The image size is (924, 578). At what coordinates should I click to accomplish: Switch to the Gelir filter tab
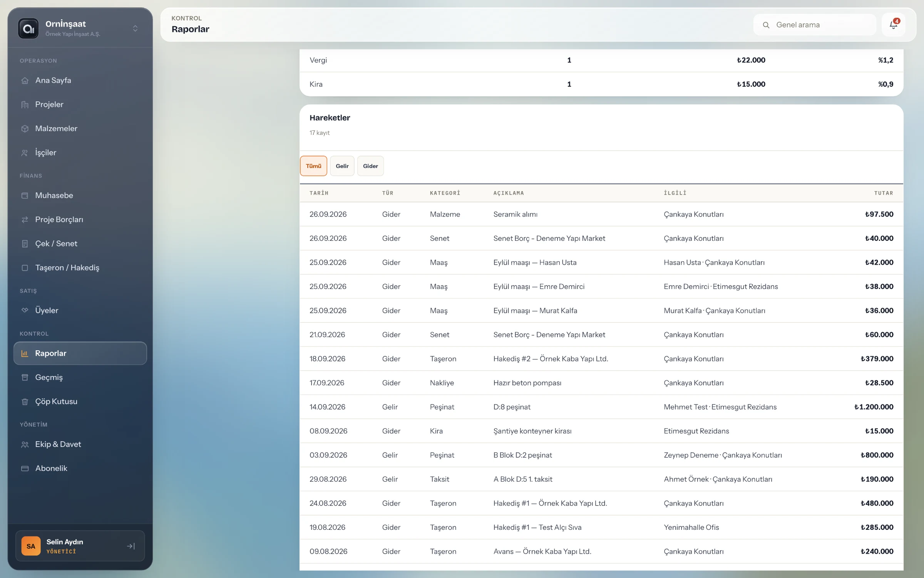342,166
